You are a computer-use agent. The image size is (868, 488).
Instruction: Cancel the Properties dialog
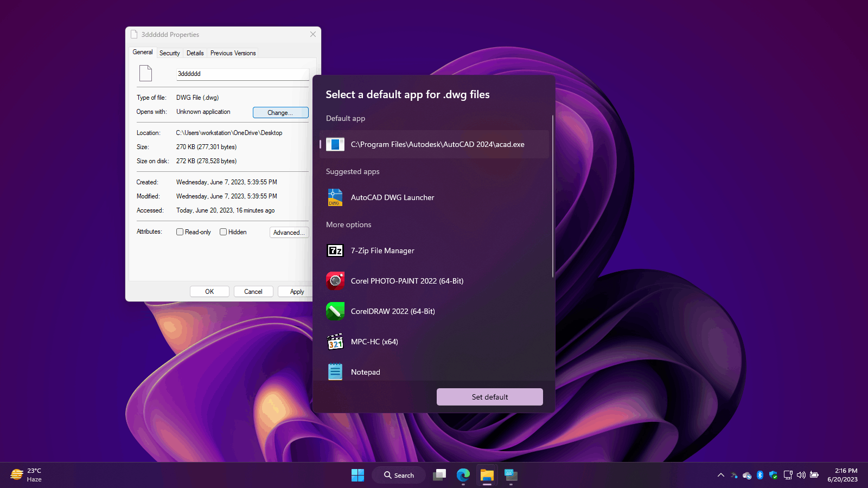[x=253, y=292]
